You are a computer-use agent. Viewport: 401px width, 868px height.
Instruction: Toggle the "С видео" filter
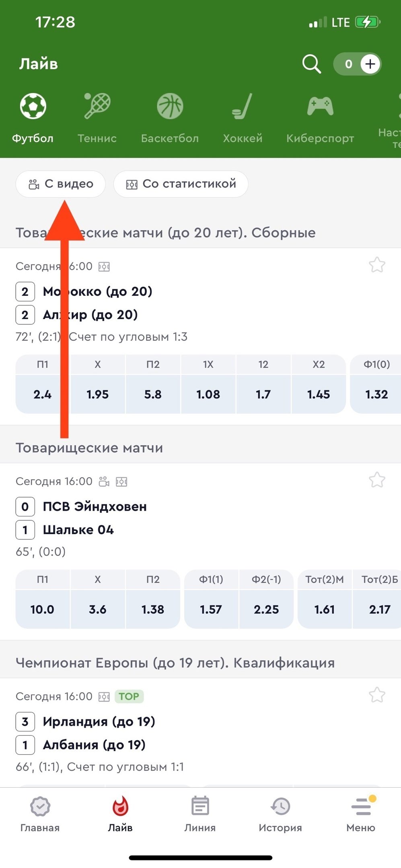pos(61,184)
